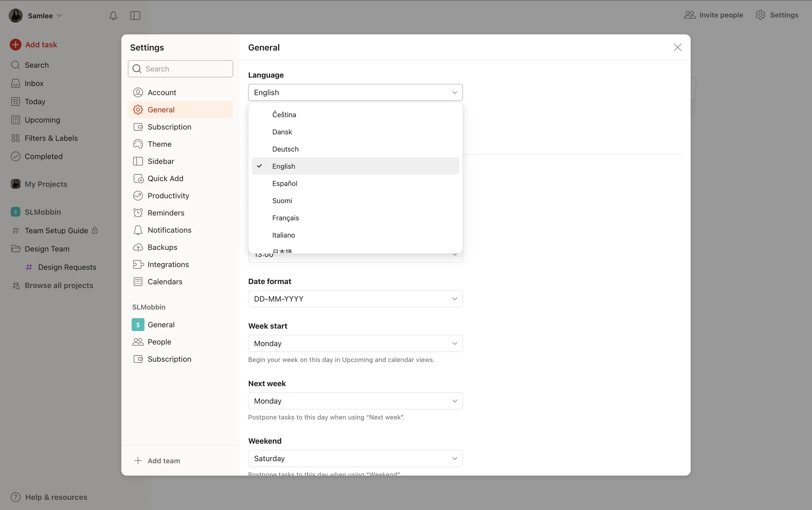Click the notifications bell icon
The image size is (812, 510).
pyautogui.click(x=113, y=16)
